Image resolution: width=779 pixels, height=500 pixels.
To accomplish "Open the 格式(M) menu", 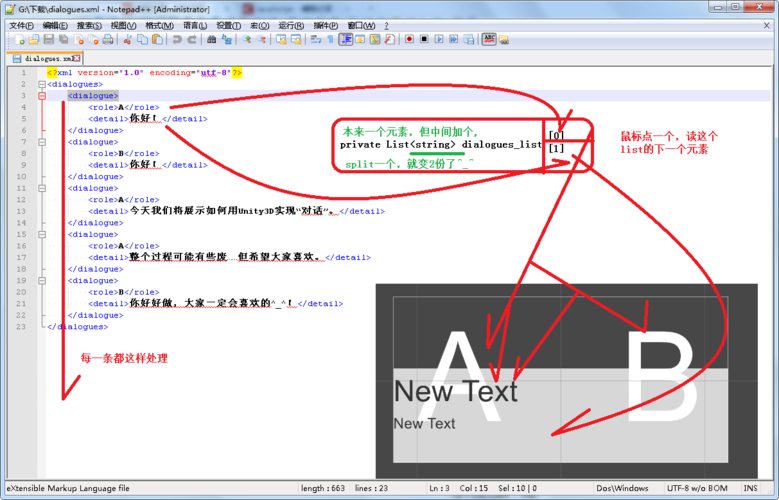I will click(159, 25).
